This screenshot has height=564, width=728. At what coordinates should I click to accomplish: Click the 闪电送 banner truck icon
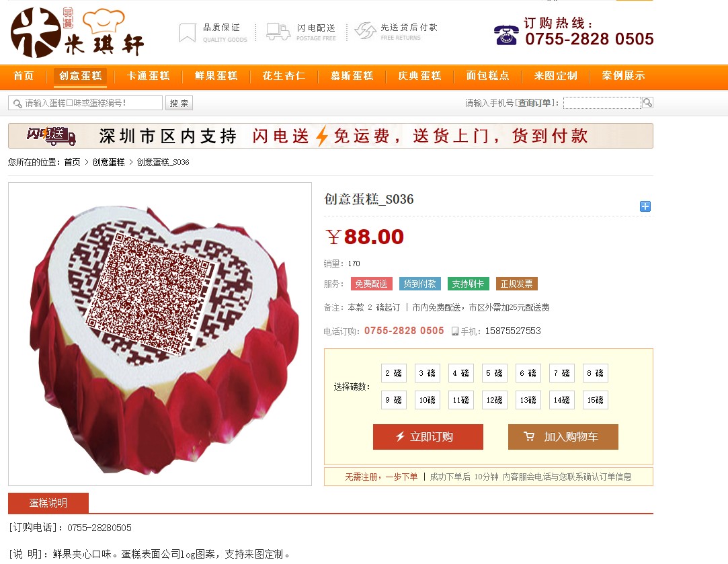[x=51, y=136]
